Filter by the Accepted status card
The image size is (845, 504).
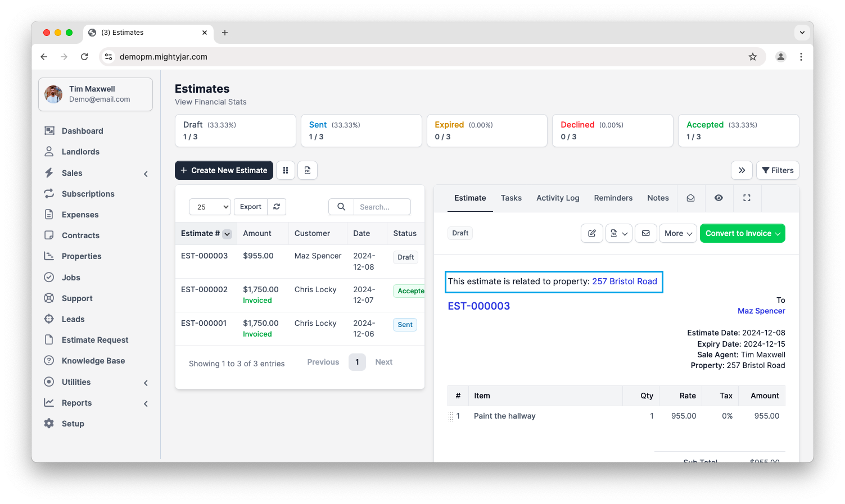click(x=739, y=131)
